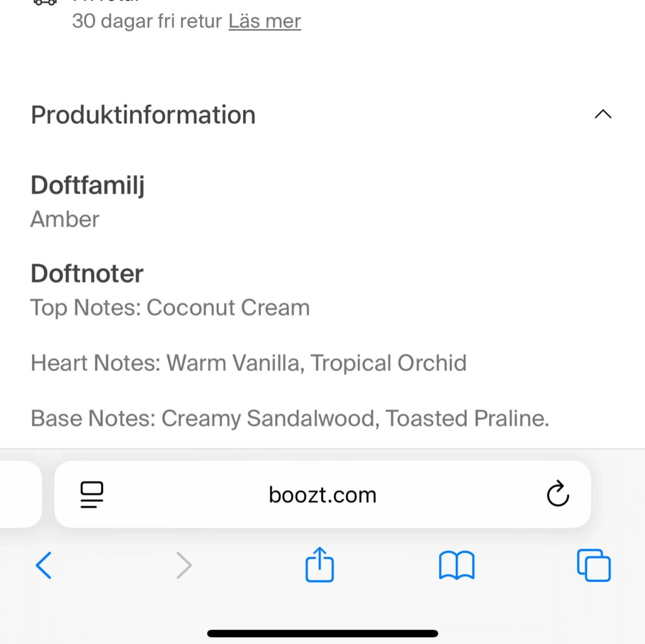
Task: Tap the boozt.com address field
Action: 322,494
